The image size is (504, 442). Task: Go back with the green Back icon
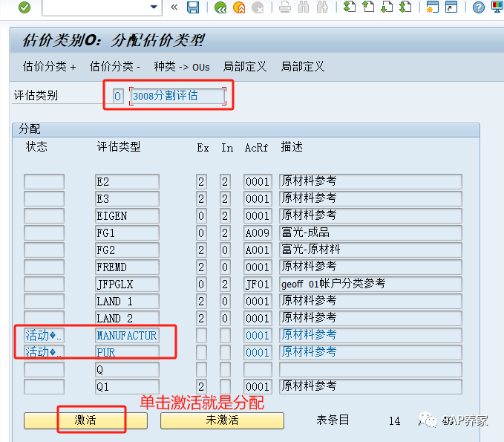[x=220, y=7]
